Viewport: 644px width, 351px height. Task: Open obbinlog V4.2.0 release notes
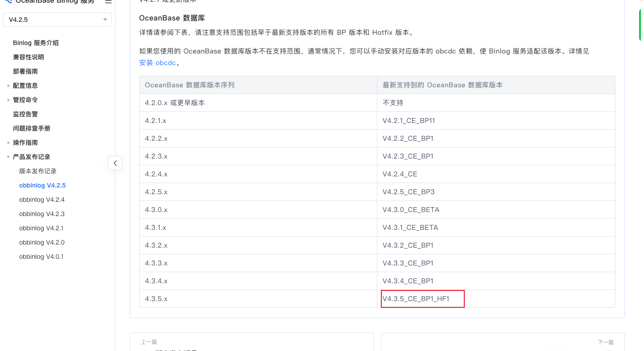[42, 242]
